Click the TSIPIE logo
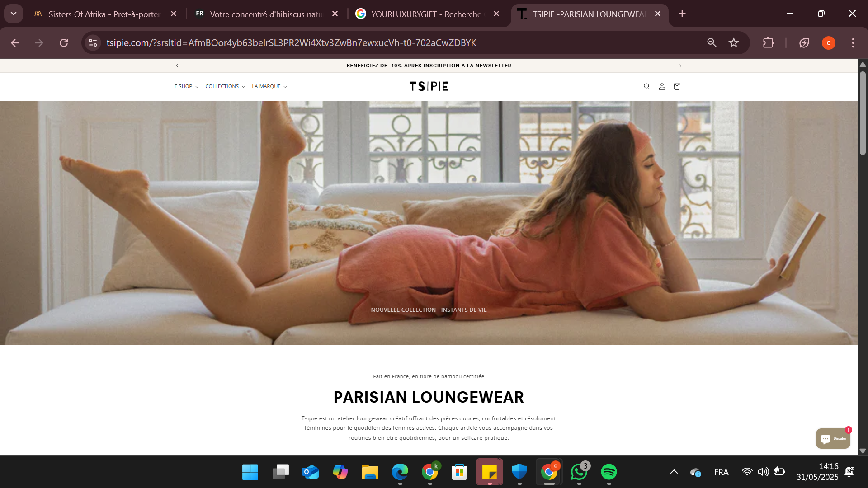Viewport: 868px width, 488px height. (429, 86)
